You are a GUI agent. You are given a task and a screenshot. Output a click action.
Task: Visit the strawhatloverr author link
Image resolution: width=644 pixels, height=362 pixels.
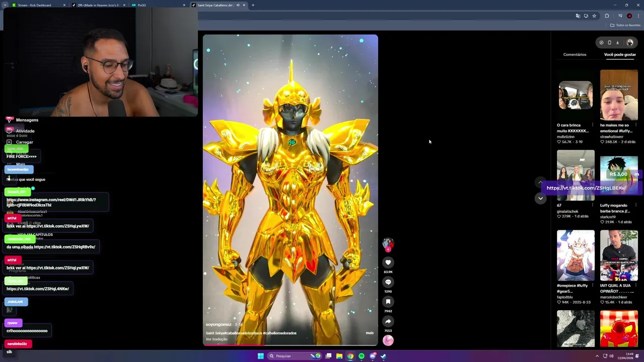612,137
